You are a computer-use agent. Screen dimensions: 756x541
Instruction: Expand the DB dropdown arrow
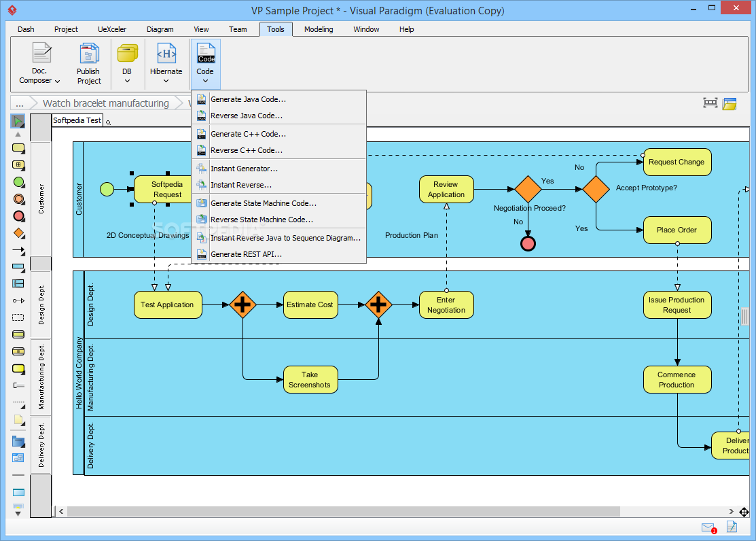tap(127, 81)
